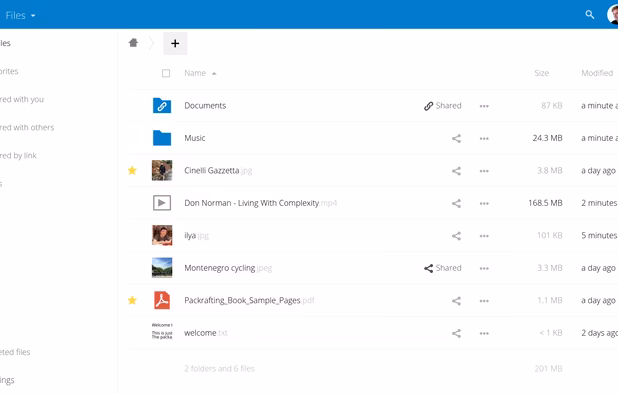
Task: Open the user avatar menu
Action: tap(612, 15)
